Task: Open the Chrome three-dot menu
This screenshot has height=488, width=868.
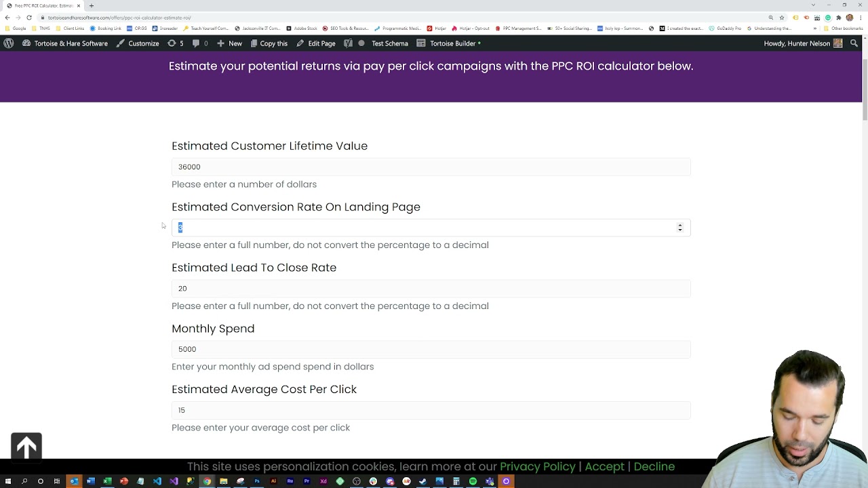Action: (x=860, y=18)
